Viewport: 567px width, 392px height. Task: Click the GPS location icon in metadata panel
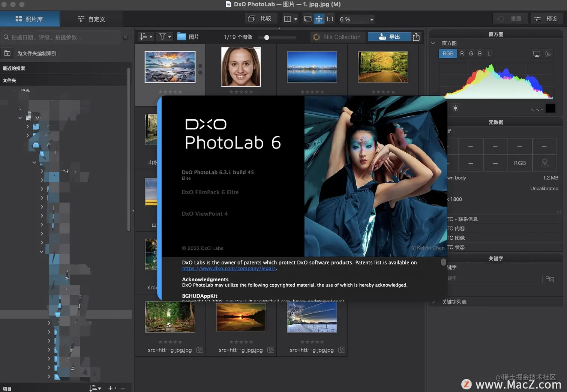[544, 163]
